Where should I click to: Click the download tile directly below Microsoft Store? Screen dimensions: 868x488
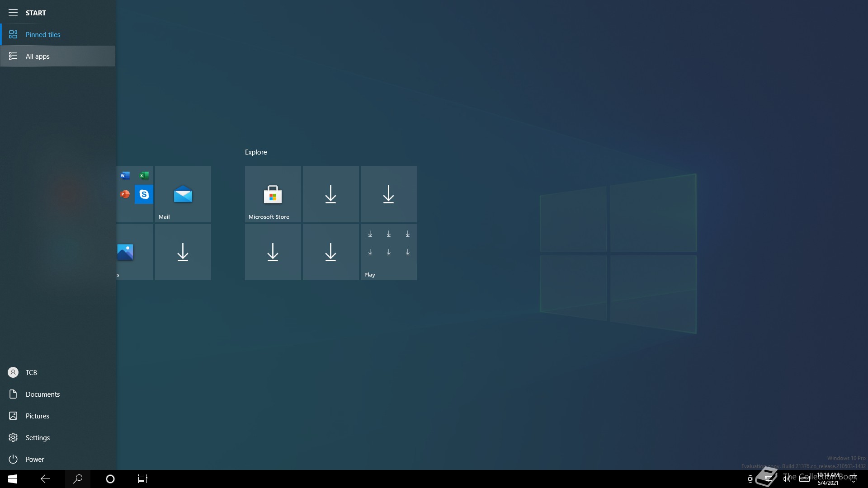click(x=273, y=252)
